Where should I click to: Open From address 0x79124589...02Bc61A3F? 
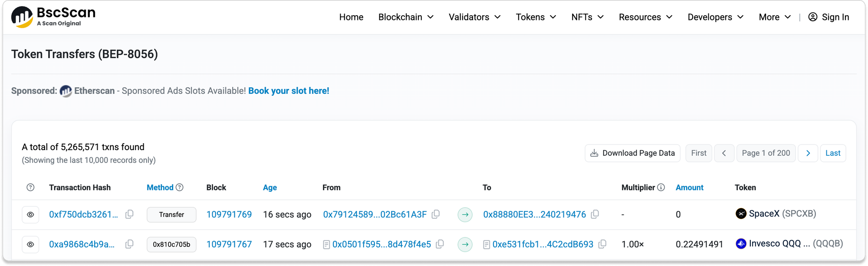click(x=375, y=214)
